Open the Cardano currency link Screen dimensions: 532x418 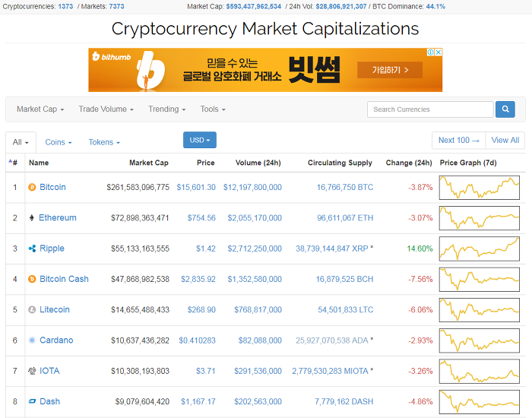[x=56, y=340]
